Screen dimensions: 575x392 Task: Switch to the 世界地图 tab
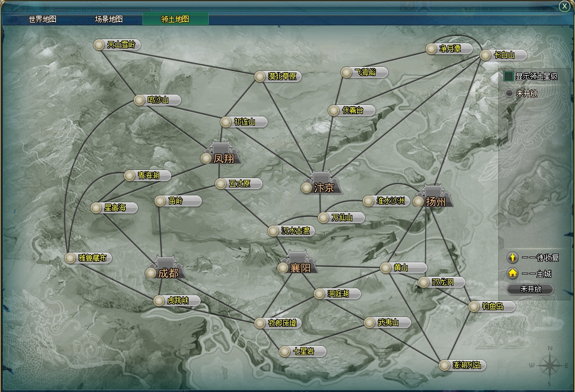point(43,19)
